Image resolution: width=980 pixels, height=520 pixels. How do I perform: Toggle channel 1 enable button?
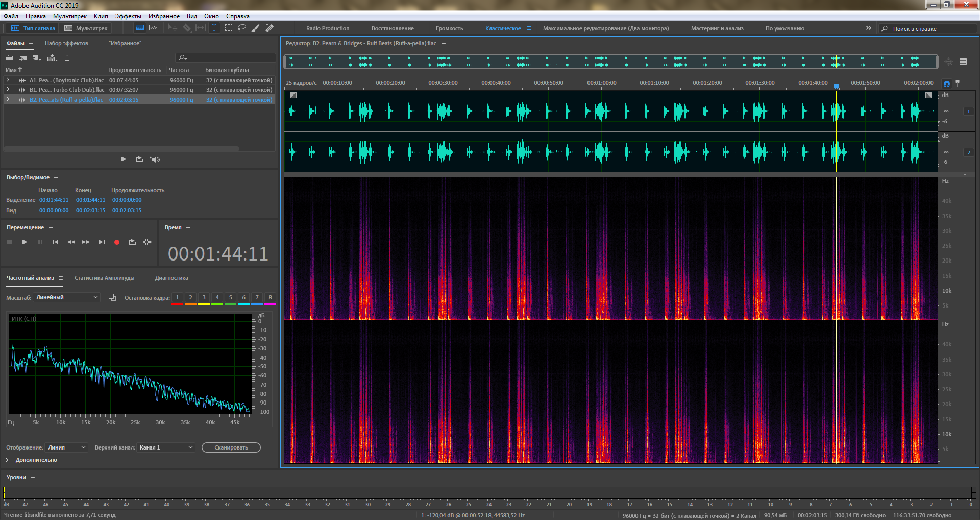pyautogui.click(x=968, y=111)
